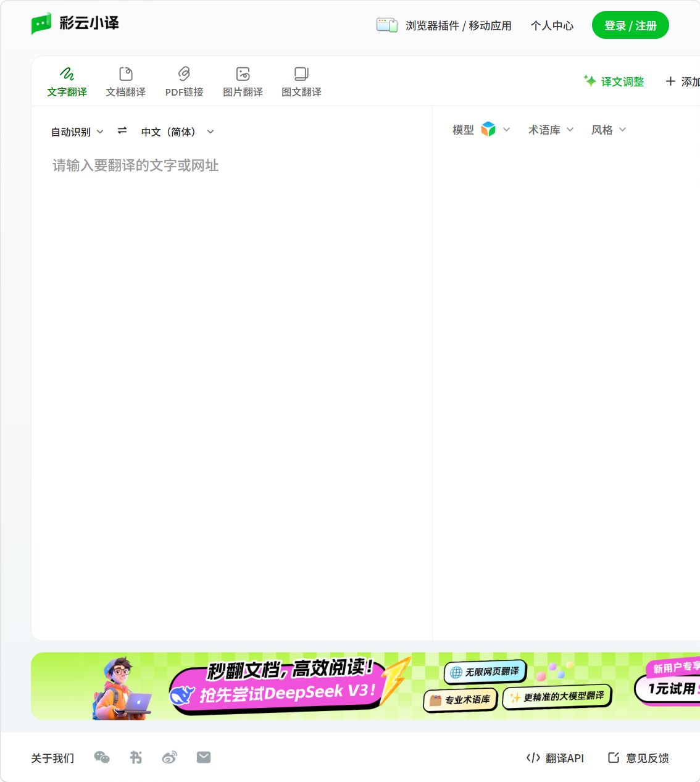The image size is (700, 782).
Task: Click the 彩云小译 green logo icon
Action: [x=41, y=23]
